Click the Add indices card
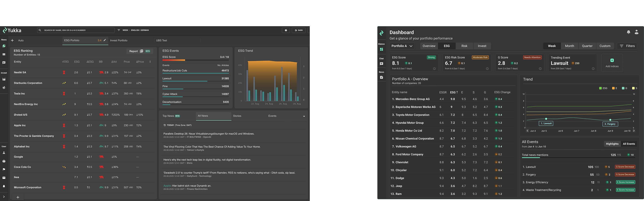This screenshot has width=644, height=201. pos(612,63)
